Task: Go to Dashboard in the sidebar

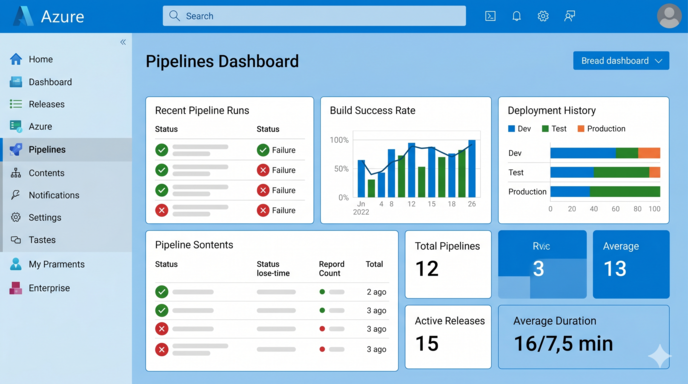Action: click(x=50, y=82)
